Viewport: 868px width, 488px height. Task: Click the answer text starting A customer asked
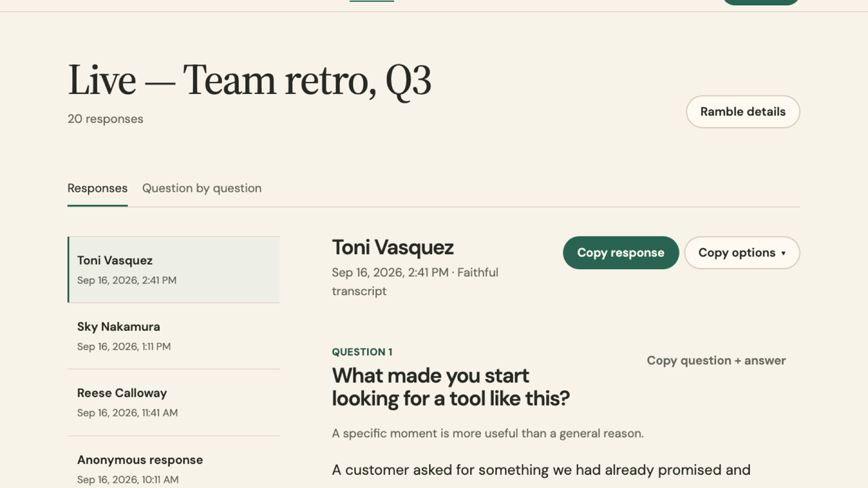(541, 470)
